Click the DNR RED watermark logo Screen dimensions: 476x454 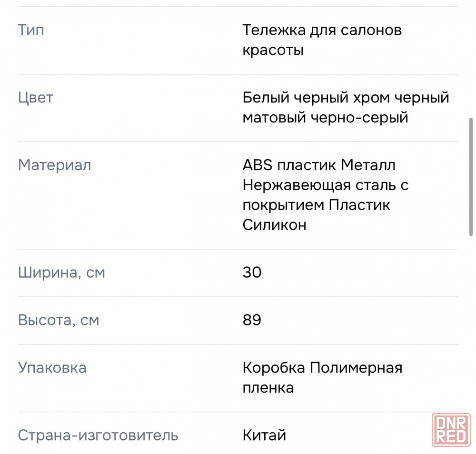(451, 430)
